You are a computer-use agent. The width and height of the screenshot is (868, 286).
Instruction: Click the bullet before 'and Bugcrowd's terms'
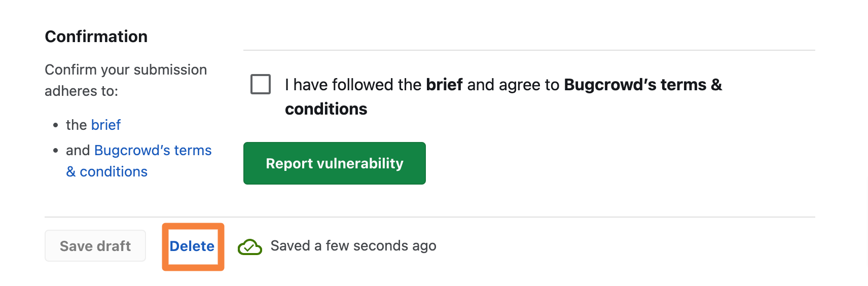point(56,151)
